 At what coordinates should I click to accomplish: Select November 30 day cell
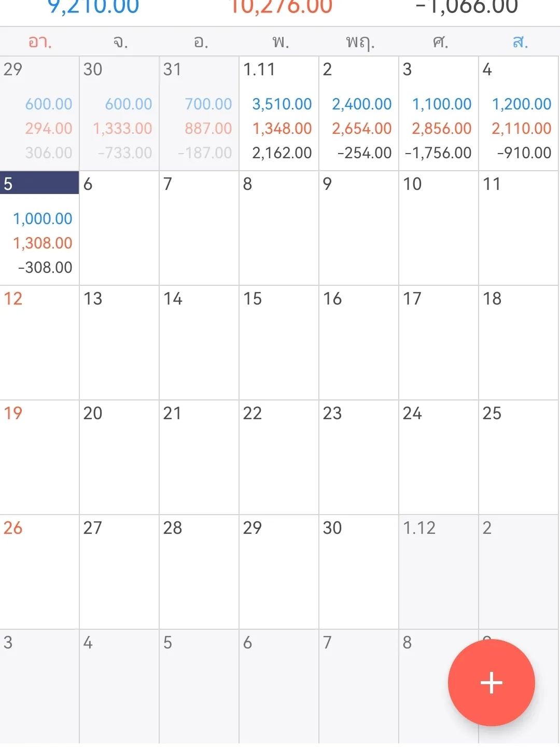coord(359,572)
